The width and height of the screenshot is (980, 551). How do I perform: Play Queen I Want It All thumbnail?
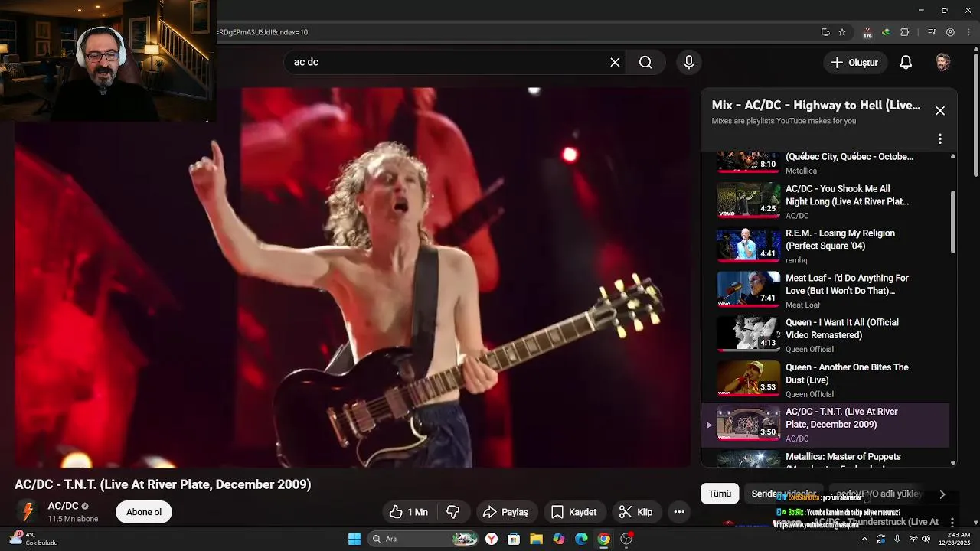pyautogui.click(x=748, y=334)
